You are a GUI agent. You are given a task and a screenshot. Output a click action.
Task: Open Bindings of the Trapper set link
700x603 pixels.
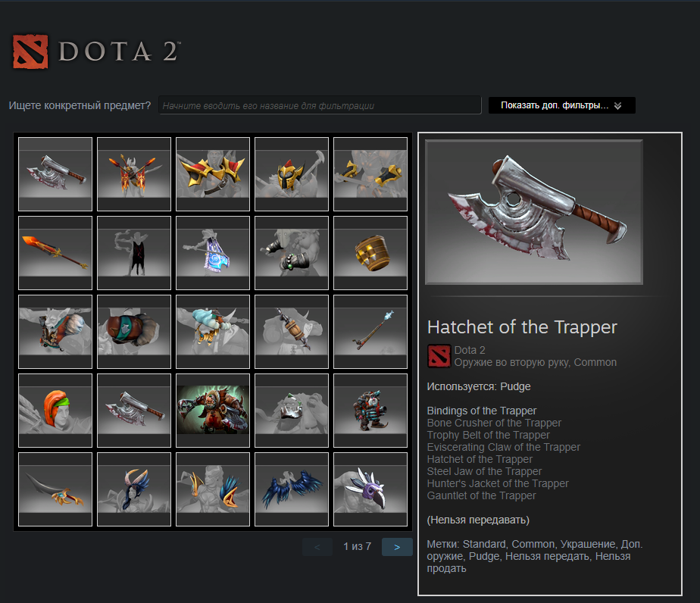coord(482,411)
